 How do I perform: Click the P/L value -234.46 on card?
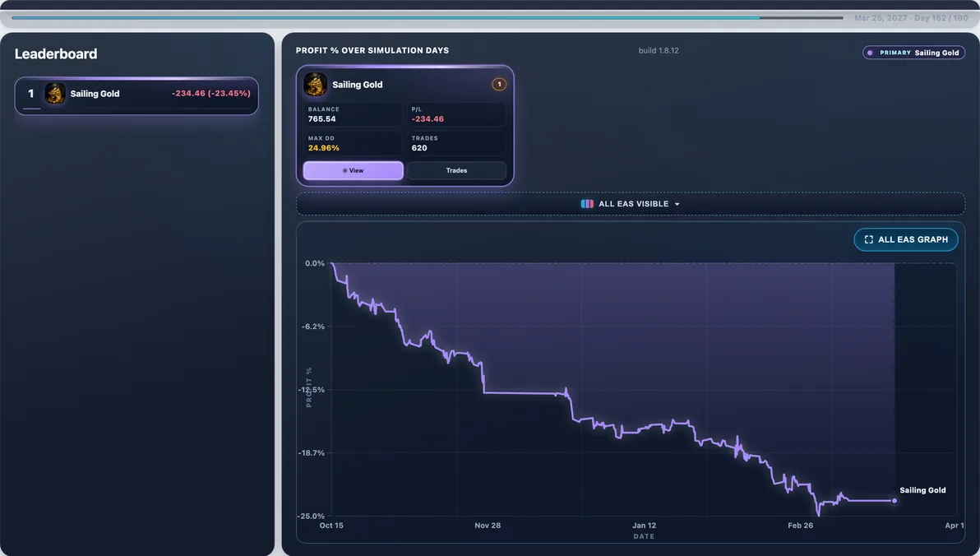tap(428, 118)
